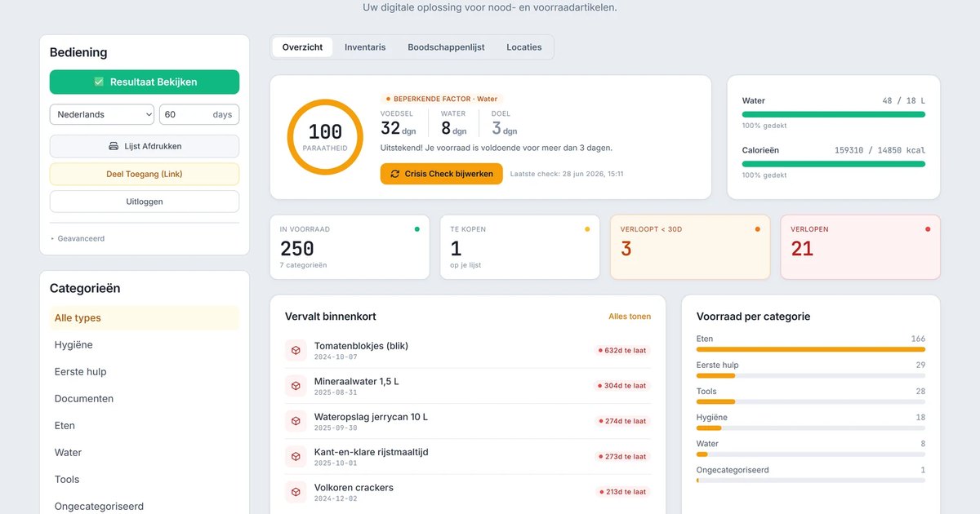Open the Alles tonen link
Screen dimensions: 980x514
point(630,317)
